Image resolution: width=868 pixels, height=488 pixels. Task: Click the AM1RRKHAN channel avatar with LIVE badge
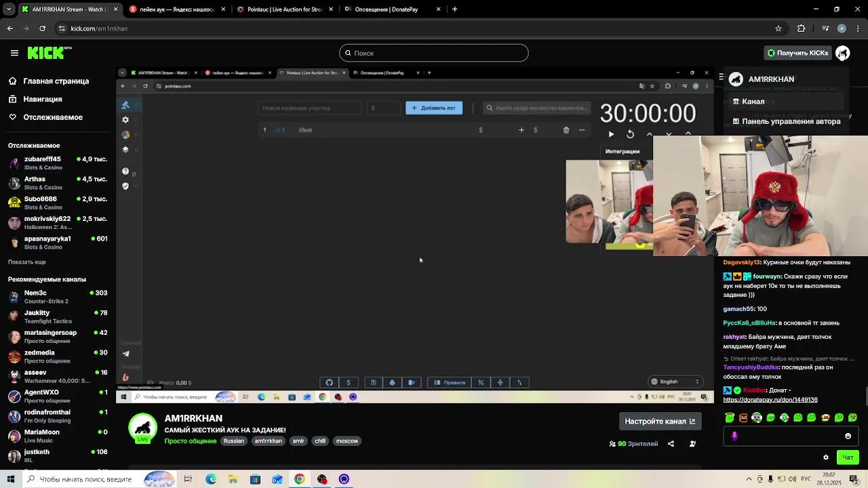(142, 428)
